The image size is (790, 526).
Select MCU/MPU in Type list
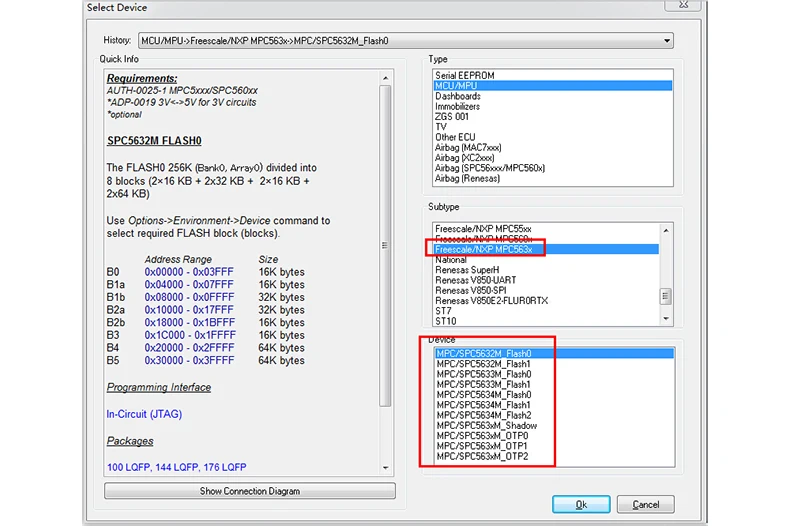[x=553, y=86]
